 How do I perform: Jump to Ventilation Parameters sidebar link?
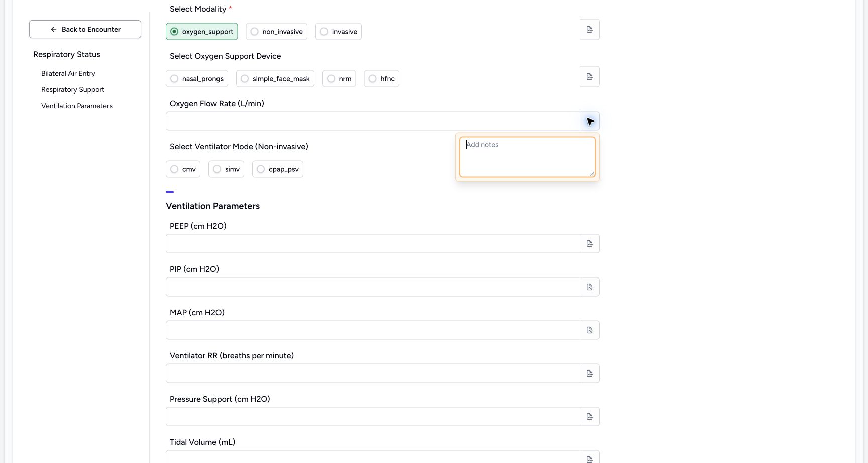click(77, 106)
